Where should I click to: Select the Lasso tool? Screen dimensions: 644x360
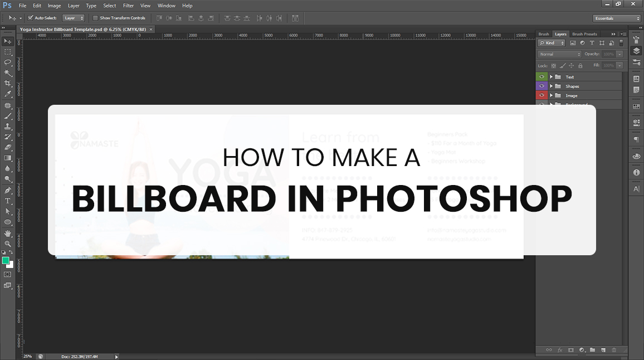point(8,63)
